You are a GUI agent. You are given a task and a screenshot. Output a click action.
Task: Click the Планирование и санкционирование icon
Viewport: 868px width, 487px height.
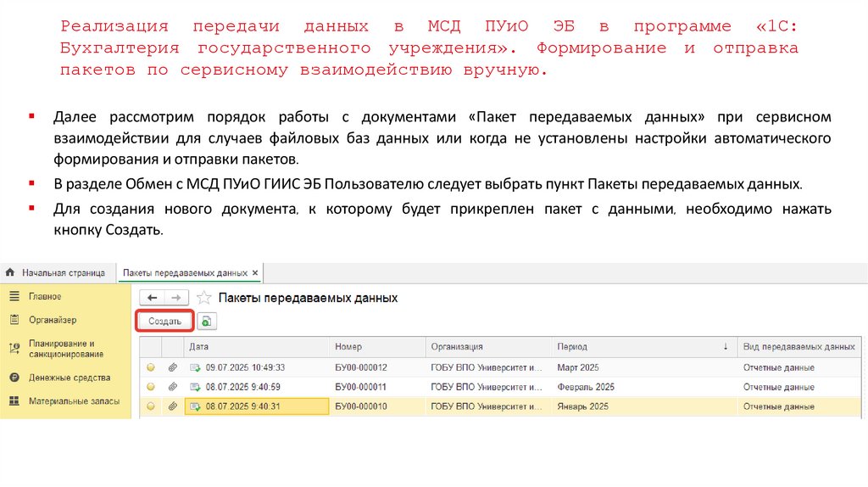(14, 349)
